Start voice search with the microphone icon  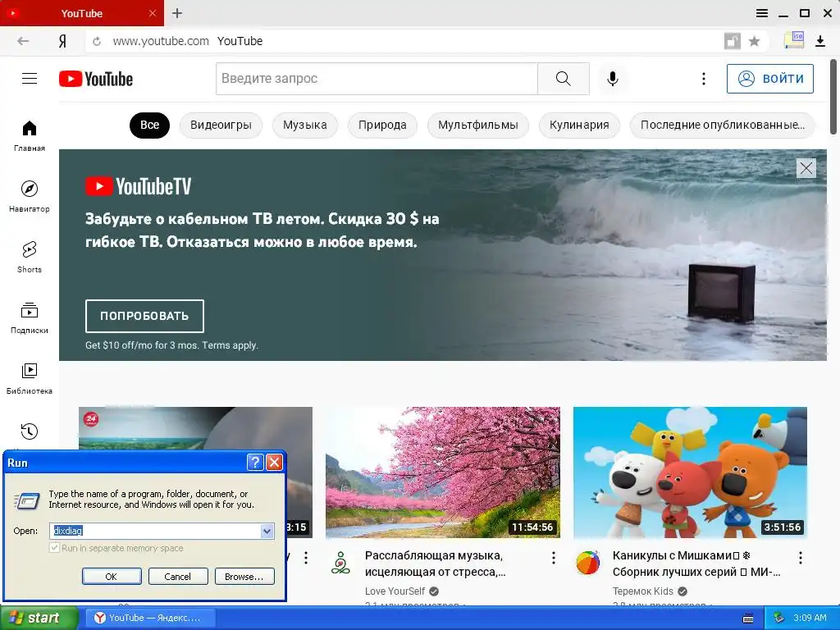(612, 79)
